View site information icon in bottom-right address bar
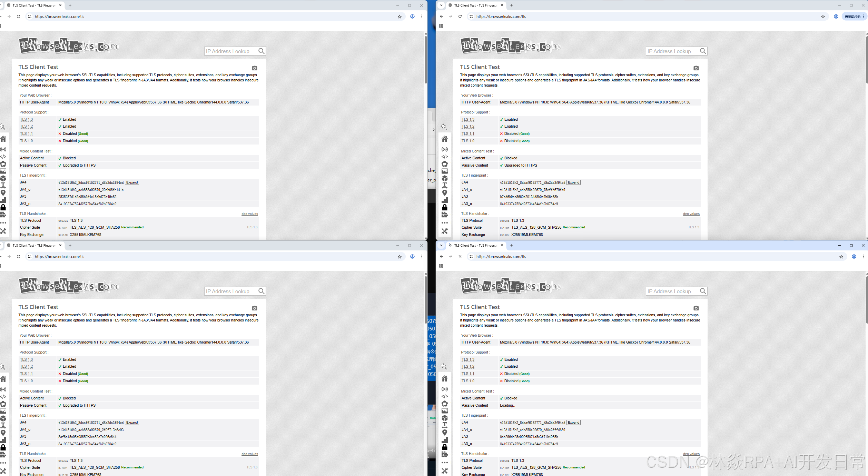The width and height of the screenshot is (868, 476). point(471,257)
